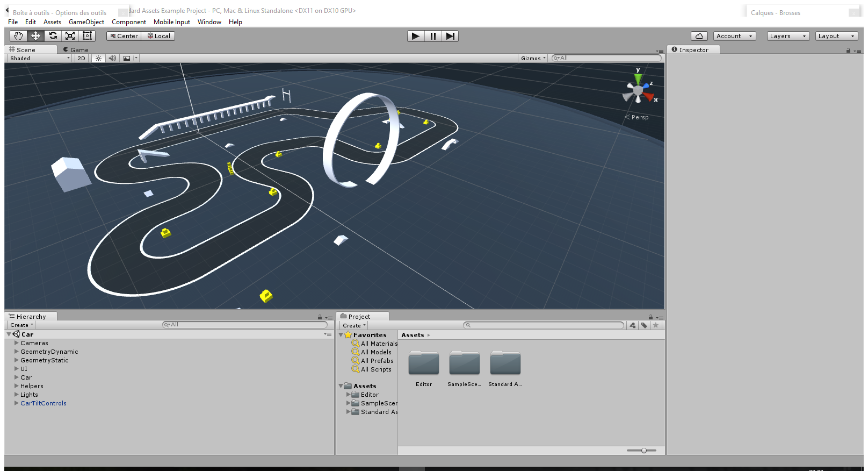Click the Play button
The width and height of the screenshot is (868, 471).
415,36
